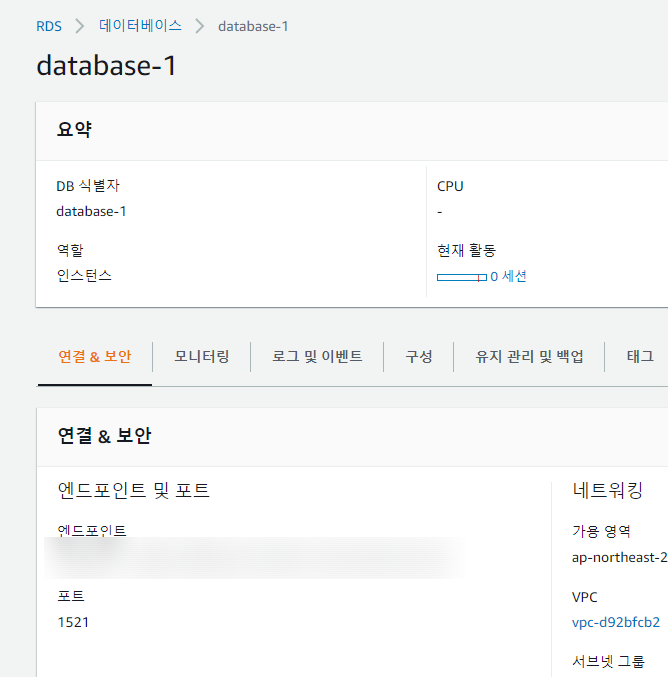Select the database-1 breadcrumb item
The image size is (668, 677).
253,26
